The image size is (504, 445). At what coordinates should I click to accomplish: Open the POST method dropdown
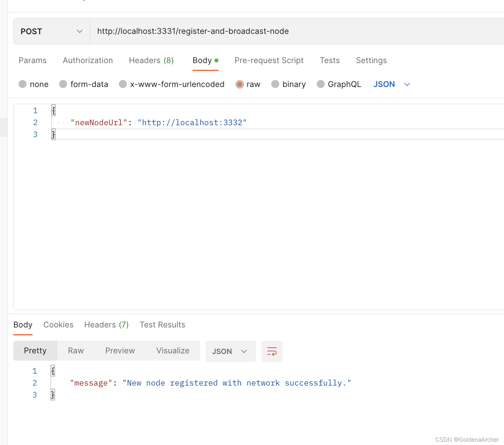(51, 31)
